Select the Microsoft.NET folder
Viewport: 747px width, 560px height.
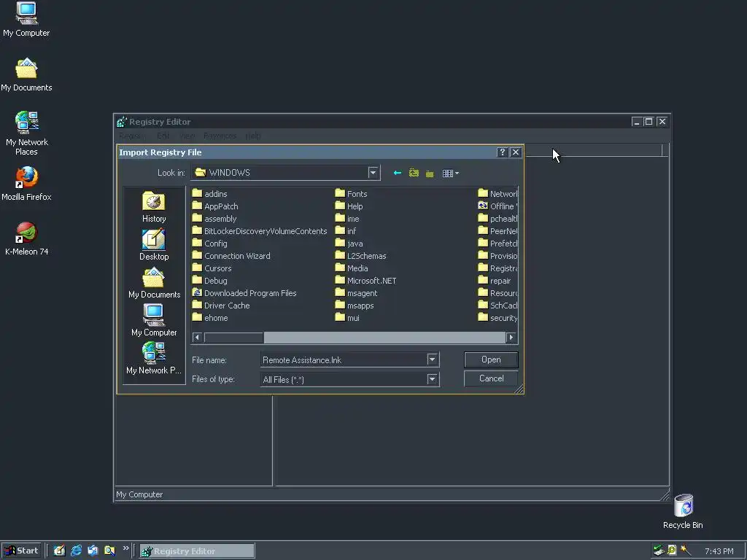coord(365,281)
